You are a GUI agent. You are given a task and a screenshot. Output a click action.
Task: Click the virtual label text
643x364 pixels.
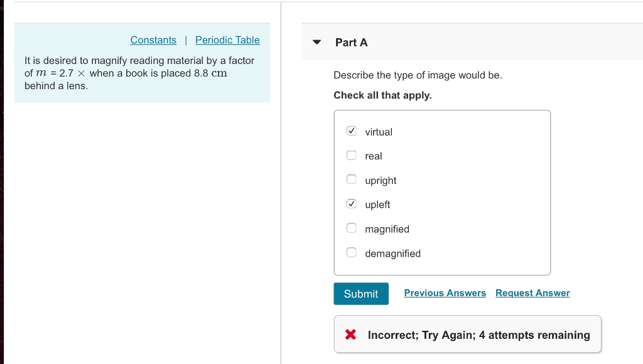click(x=379, y=132)
